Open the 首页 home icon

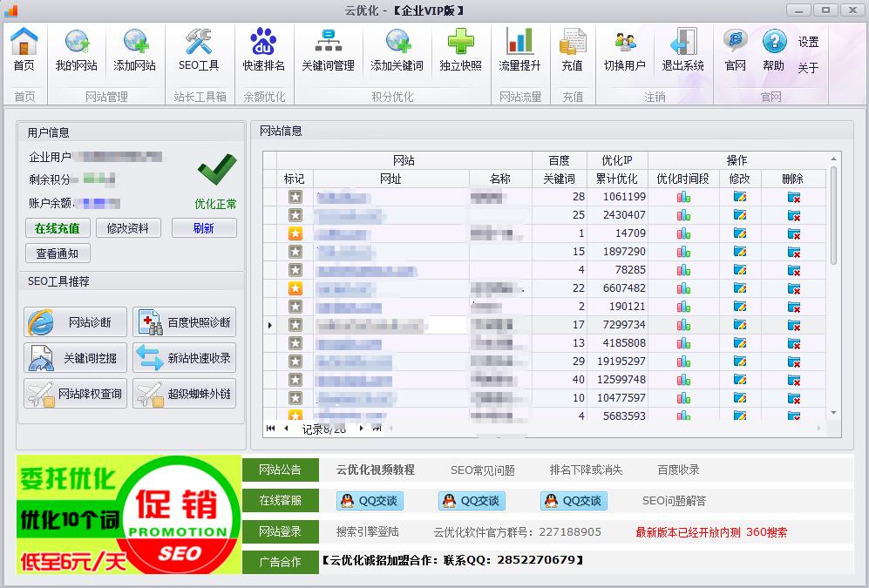[x=24, y=49]
